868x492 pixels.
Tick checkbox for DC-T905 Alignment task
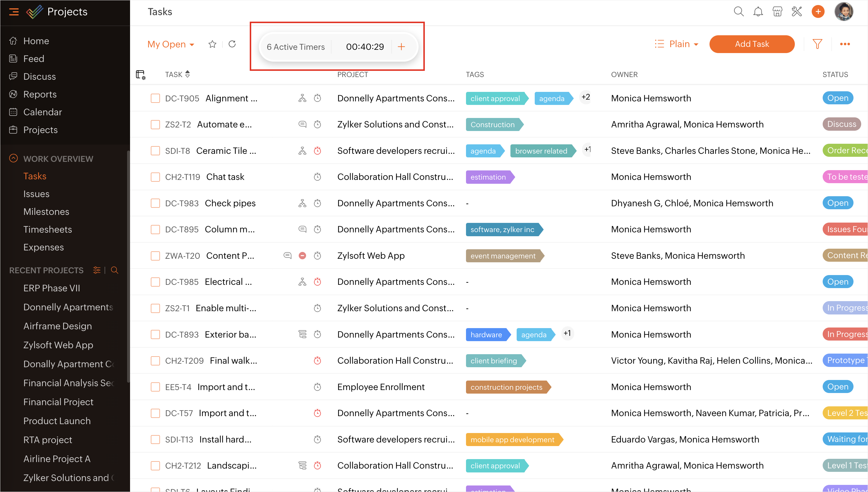click(x=155, y=98)
